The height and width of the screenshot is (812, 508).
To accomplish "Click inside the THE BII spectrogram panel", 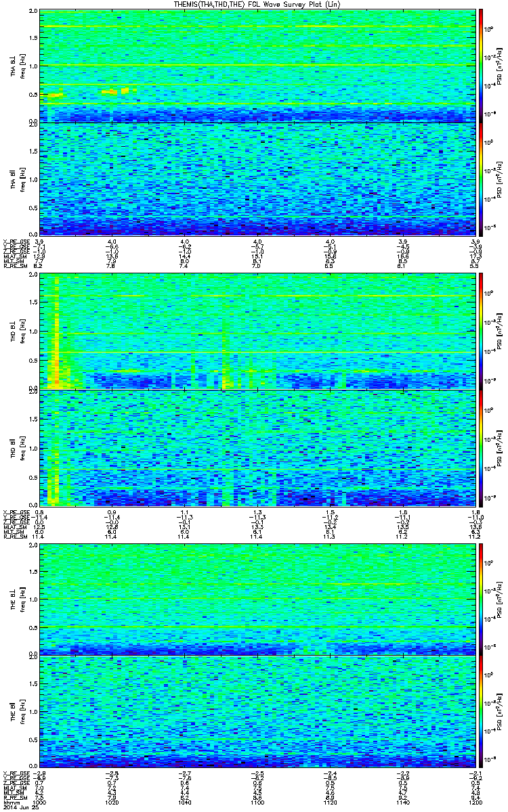I will tap(257, 713).
